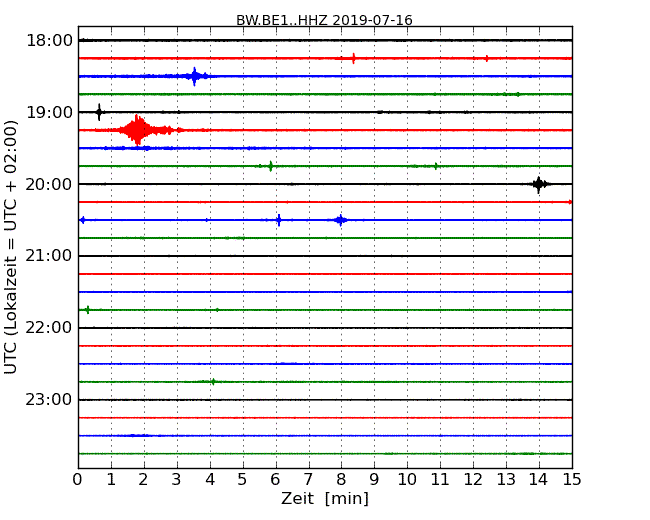Screen dimensions: 650x520
Task: Click the UTC Lokalzeit vertical axis label
Action: click(x=11, y=247)
